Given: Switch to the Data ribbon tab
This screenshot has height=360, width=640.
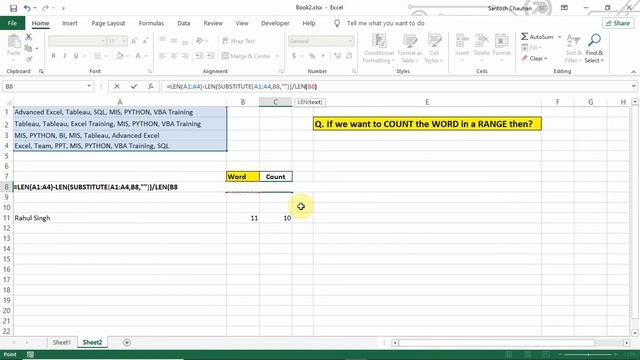Looking at the screenshot, I should [x=184, y=23].
